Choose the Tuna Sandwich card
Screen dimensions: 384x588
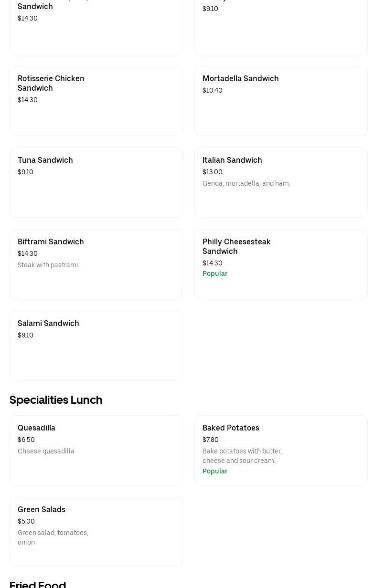coord(96,183)
